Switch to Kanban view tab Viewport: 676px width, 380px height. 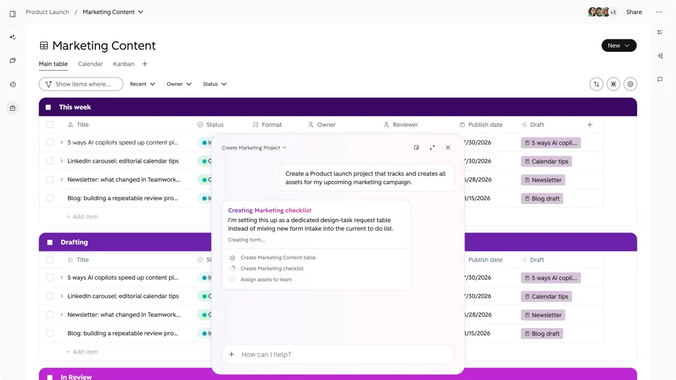tap(124, 64)
